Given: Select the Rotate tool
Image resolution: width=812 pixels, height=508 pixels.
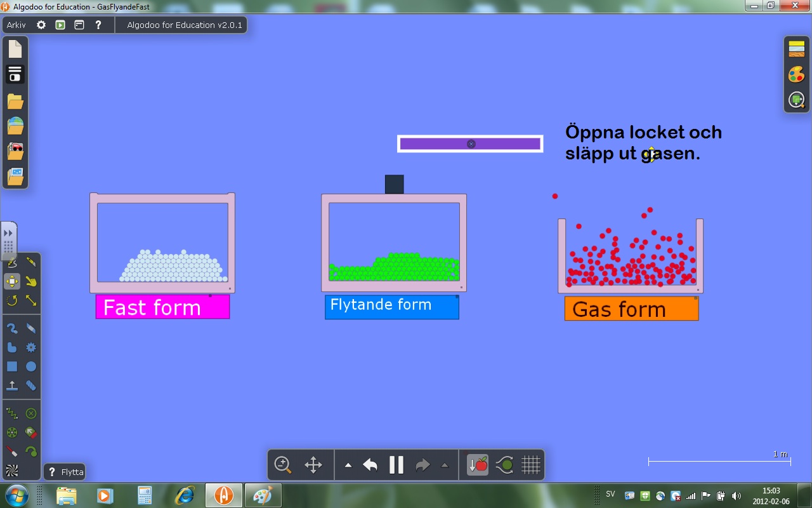Looking at the screenshot, I should coord(12,300).
